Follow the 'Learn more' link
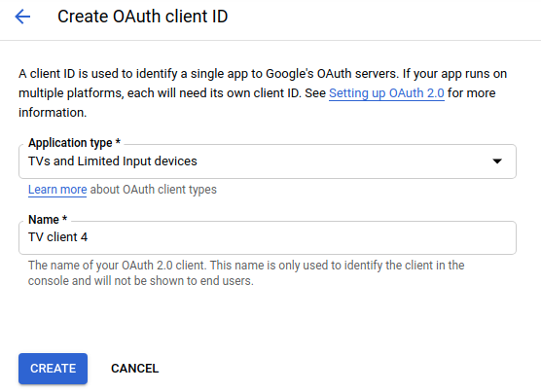This screenshot has width=541, height=392. click(x=57, y=190)
